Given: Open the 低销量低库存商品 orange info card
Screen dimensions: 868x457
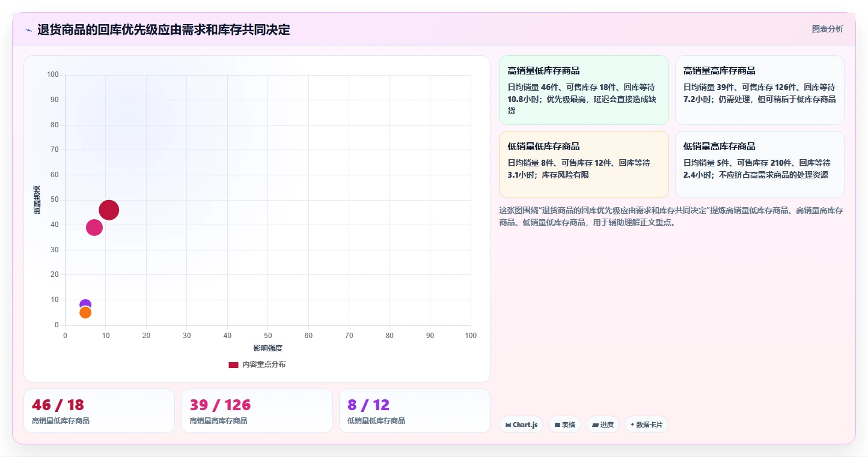Looking at the screenshot, I should 584,165.
